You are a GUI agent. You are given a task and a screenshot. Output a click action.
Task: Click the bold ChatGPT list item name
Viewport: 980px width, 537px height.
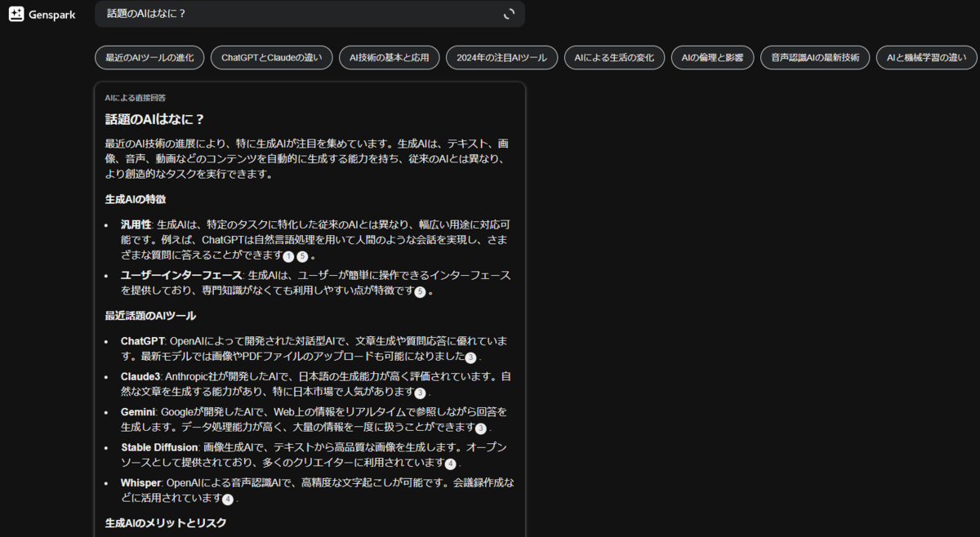coord(143,340)
